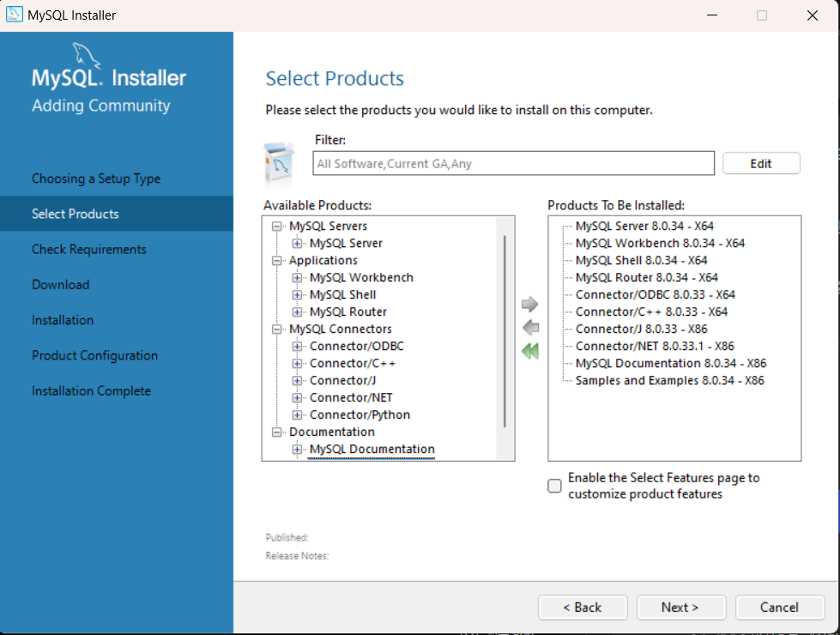Expand the MySQL Workbench node

[297, 277]
